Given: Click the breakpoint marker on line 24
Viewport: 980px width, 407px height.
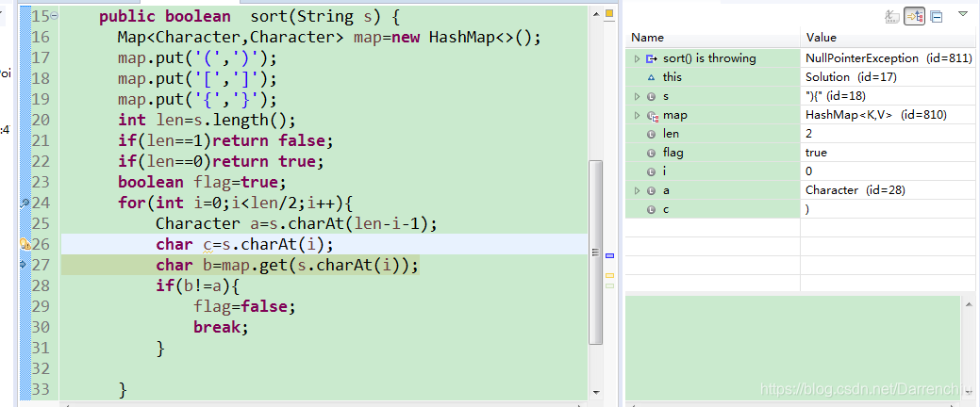Looking at the screenshot, I should pos(25,203).
